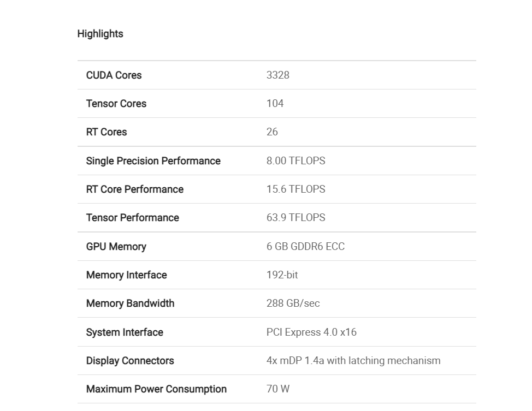
Task: Click the Display Connectors label
Action: (x=130, y=361)
